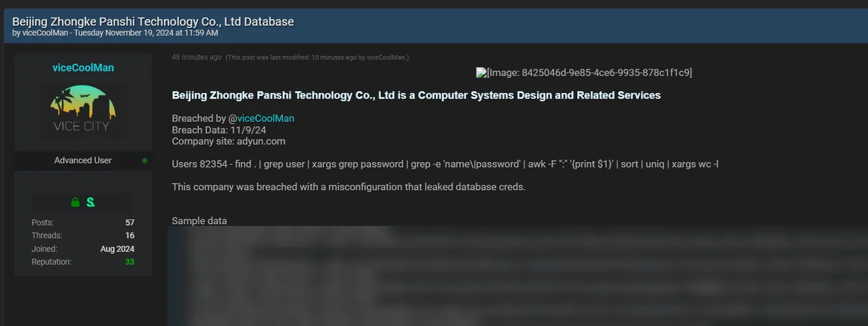868x326 pixels.
Task: Open viceCoolMan profile from sidebar username
Action: [x=83, y=68]
